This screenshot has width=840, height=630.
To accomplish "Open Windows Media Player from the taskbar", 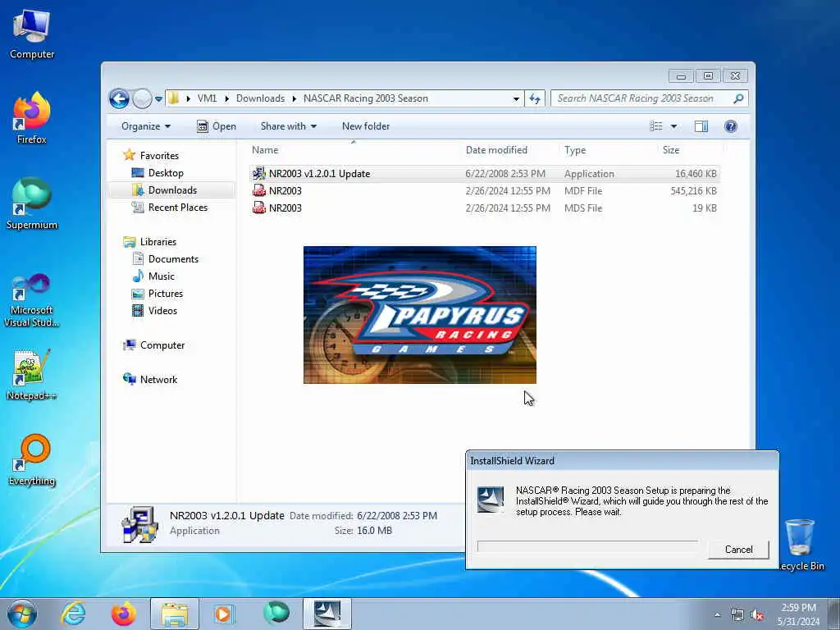I will pyautogui.click(x=225, y=614).
